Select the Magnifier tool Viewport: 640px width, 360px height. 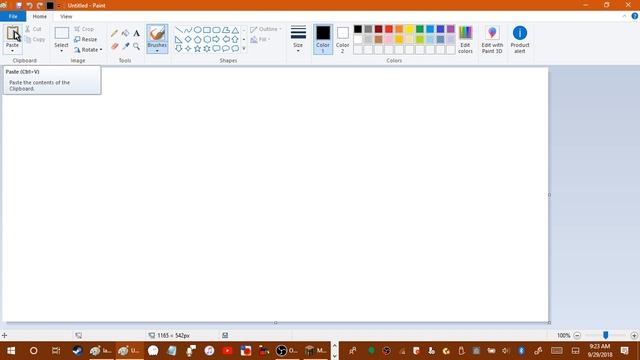(136, 47)
